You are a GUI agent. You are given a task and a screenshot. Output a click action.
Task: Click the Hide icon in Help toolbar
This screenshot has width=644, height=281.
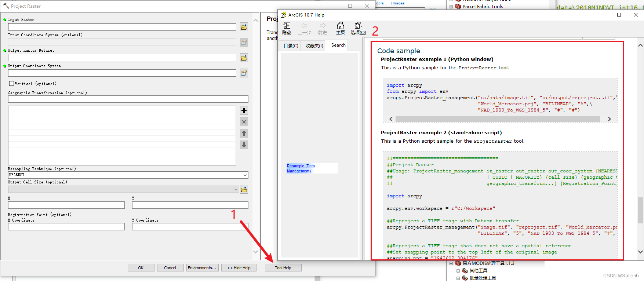[287, 28]
